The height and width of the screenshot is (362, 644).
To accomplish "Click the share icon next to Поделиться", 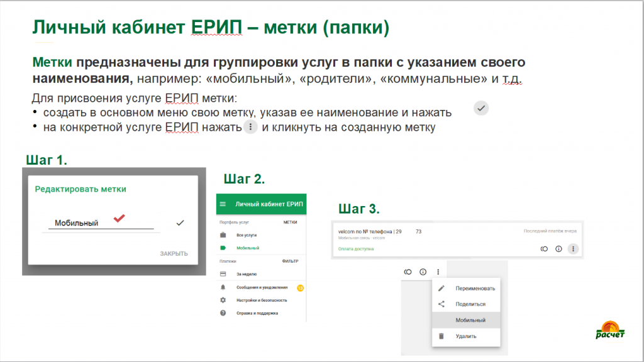I will click(x=441, y=304).
